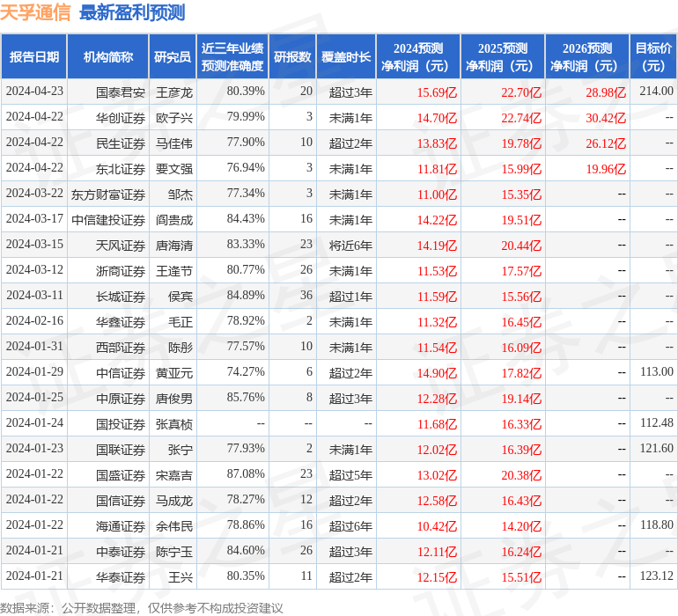Click target price 118.80
This screenshot has height=616, width=678.
point(656,524)
